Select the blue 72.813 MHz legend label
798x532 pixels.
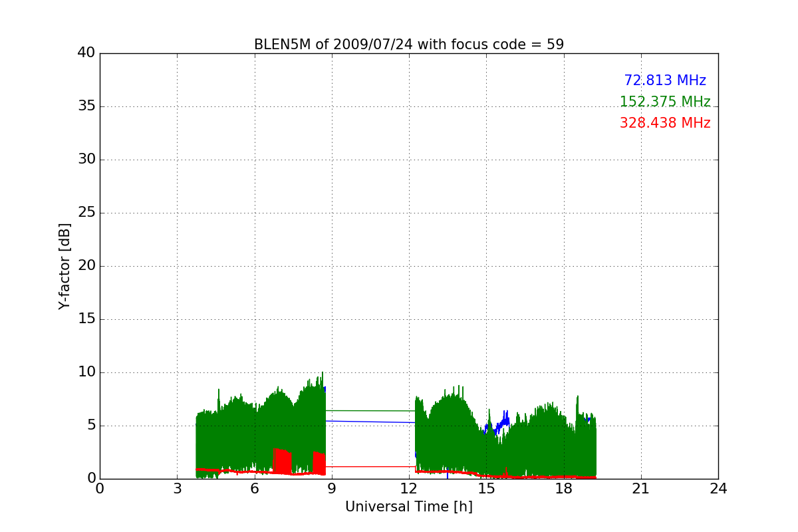click(x=665, y=80)
